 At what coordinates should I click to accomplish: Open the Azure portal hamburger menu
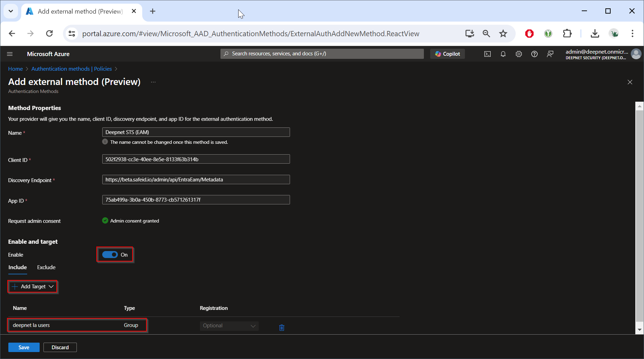click(10, 54)
